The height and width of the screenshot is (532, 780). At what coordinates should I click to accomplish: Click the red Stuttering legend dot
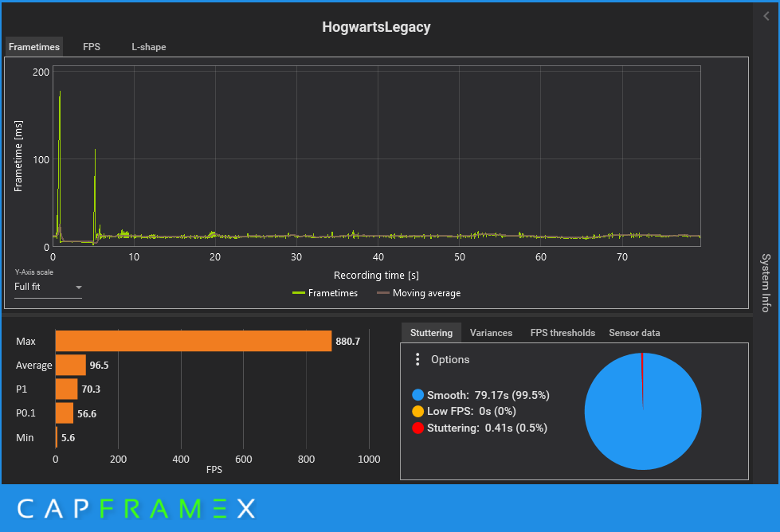417,428
